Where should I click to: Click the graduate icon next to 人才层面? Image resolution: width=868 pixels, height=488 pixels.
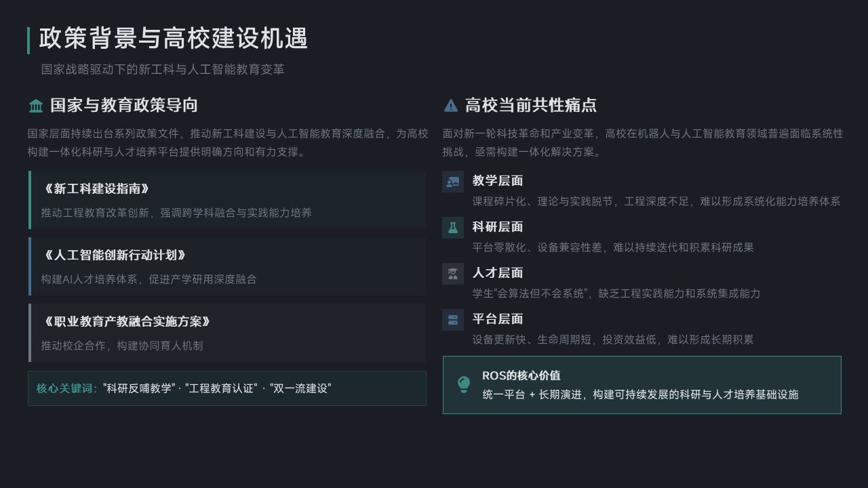point(453,274)
